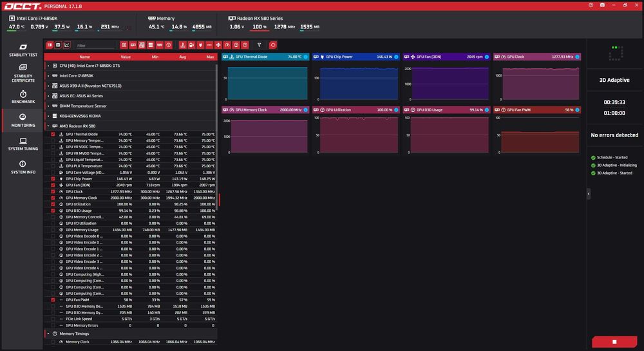Viewport: 644px width, 351px height.
Task: Expand DIMM Temperature Sensor group
Action: 48,106
